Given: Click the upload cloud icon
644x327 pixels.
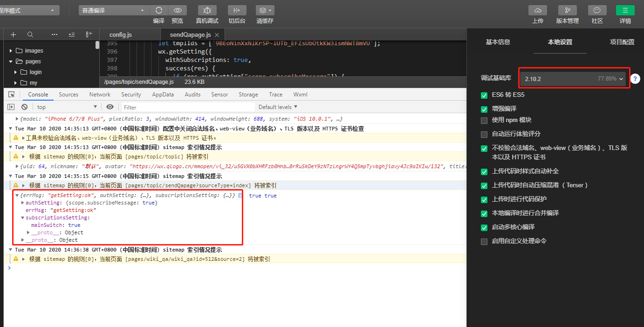Looking at the screenshot, I should [x=537, y=10].
